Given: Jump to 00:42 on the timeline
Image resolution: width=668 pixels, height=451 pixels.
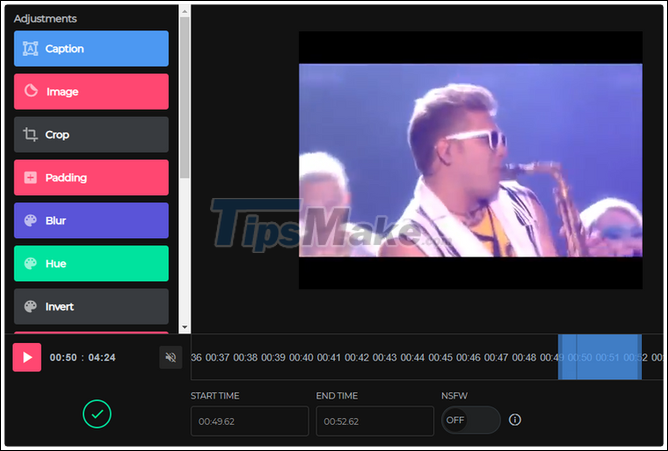Looking at the screenshot, I should (357, 357).
